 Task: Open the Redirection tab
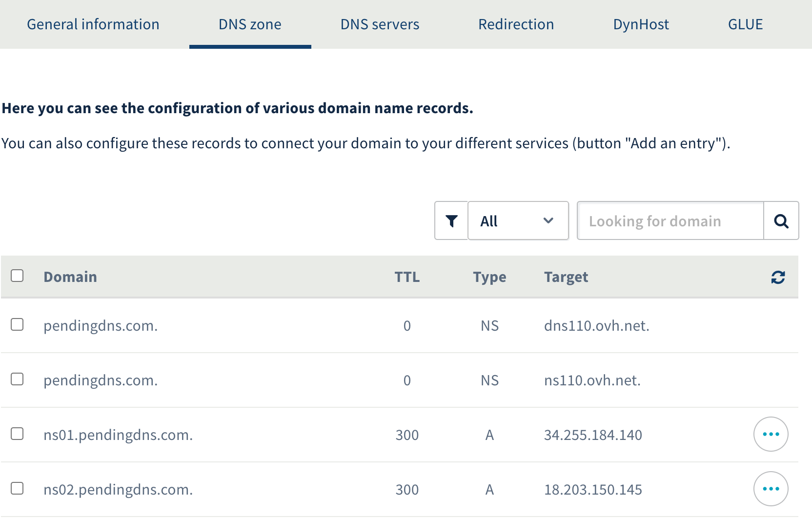516,24
